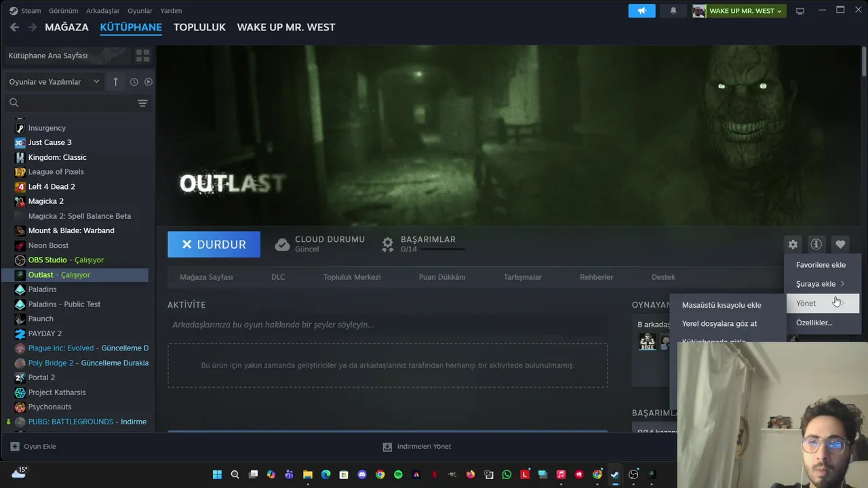Open the Tartışmalar link
868x488 pixels.
(x=522, y=277)
